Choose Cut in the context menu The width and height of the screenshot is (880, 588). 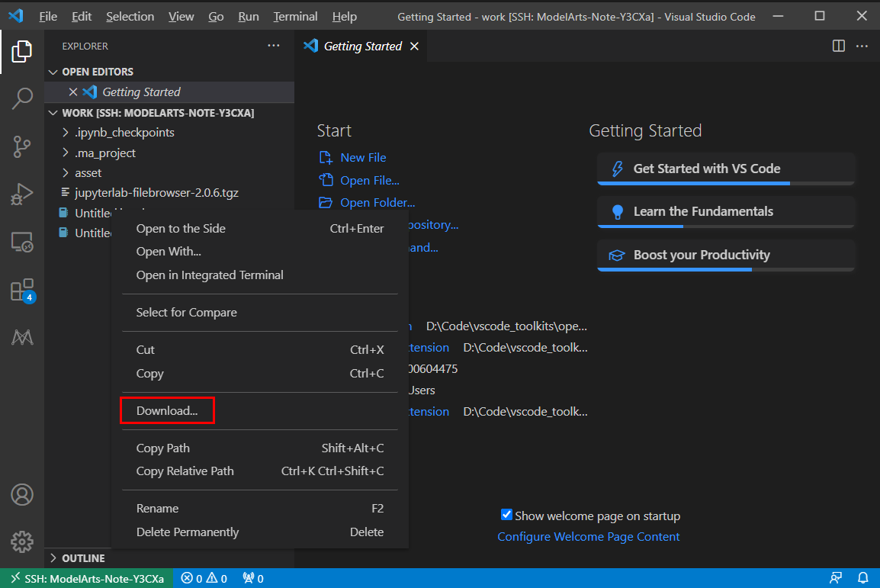click(x=260, y=349)
